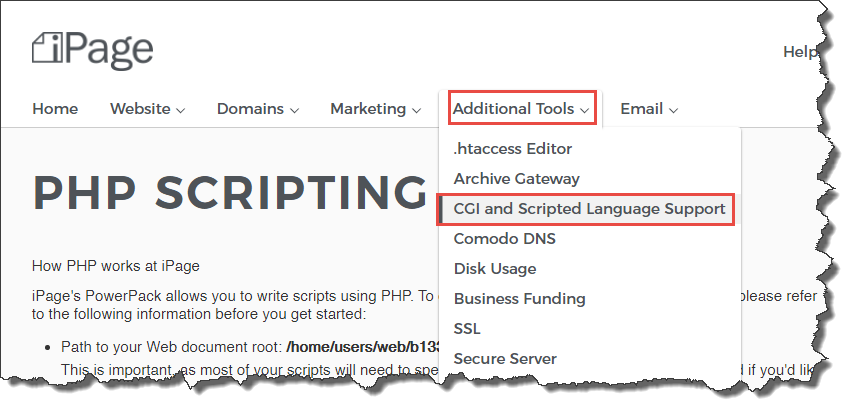The height and width of the screenshot is (414, 860).
Task: Open the Help link
Action: 801,52
